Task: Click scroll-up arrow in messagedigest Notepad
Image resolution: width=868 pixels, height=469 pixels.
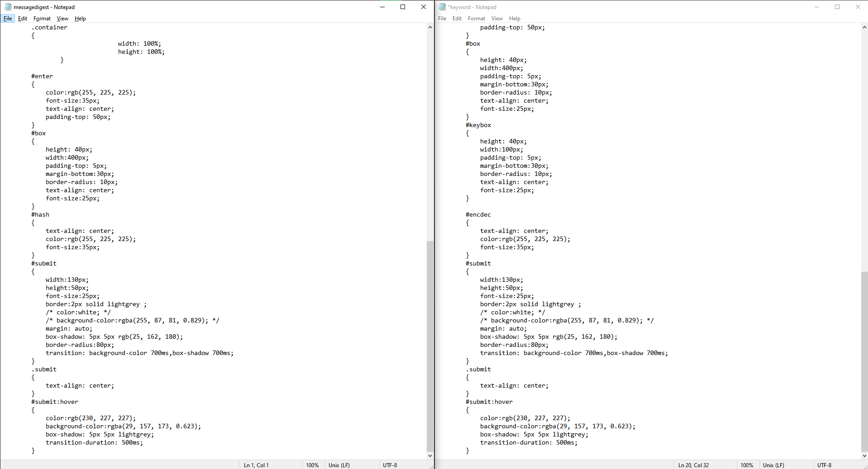Action: [x=430, y=27]
